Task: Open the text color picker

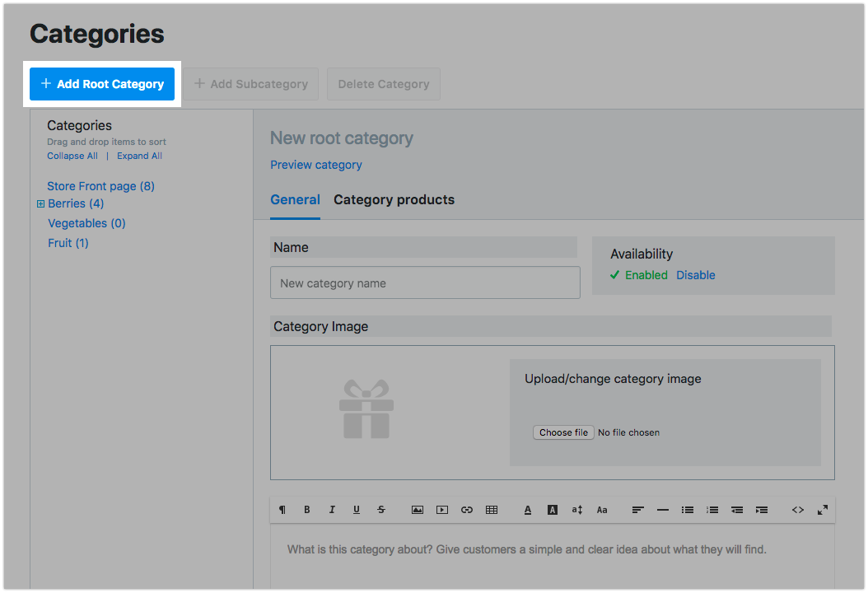Action: tap(528, 510)
